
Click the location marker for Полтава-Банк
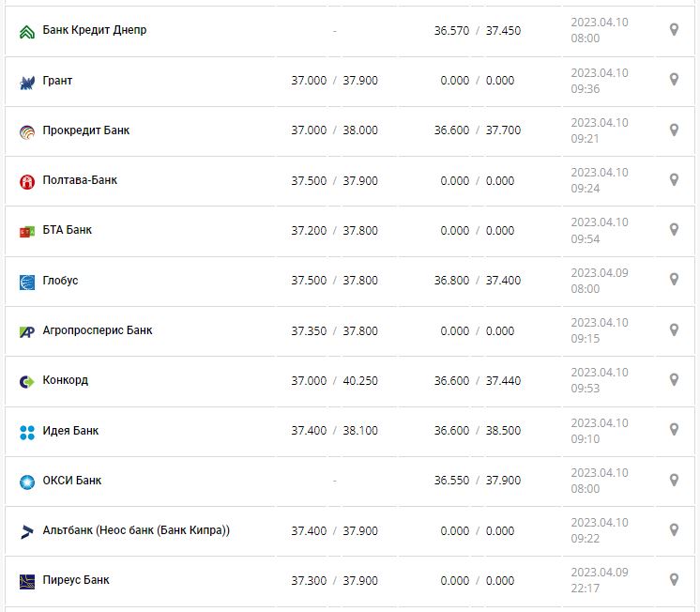point(674,179)
